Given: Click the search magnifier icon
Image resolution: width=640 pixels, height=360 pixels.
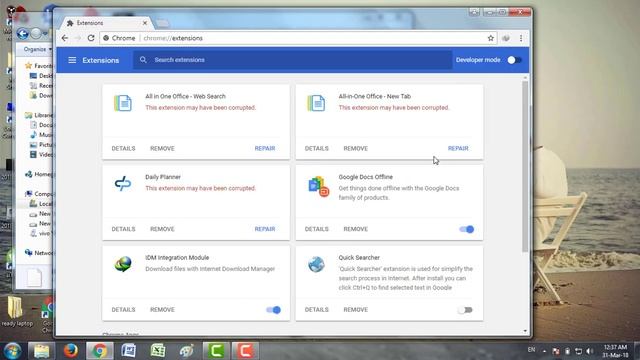Looking at the screenshot, I should coord(143,60).
